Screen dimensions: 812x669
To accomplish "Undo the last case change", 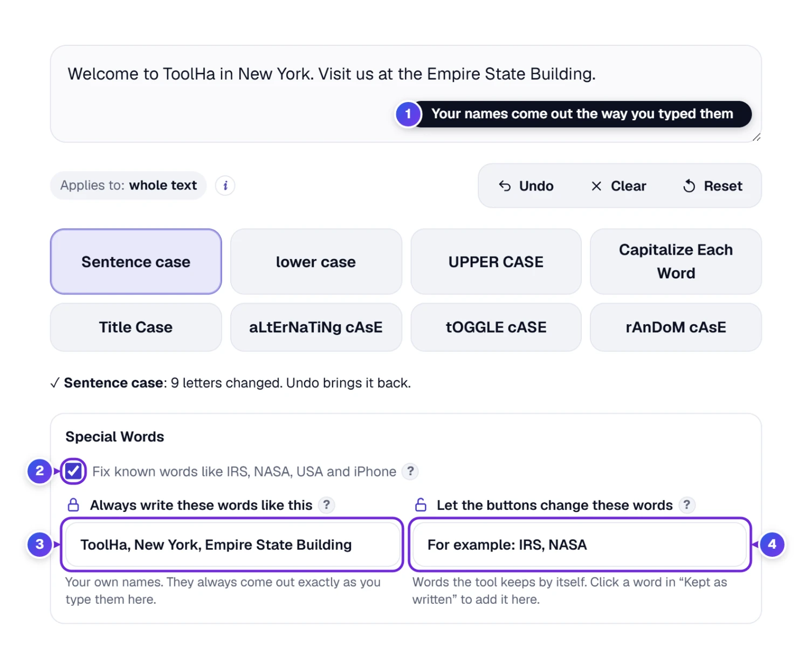I will click(x=526, y=186).
